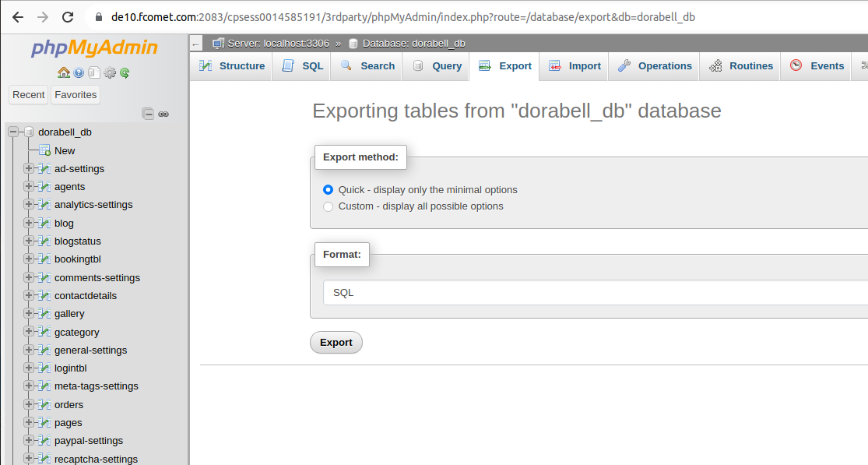The height and width of the screenshot is (465, 868).
Task: Collapse the dorabell_db database tree
Action: tap(13, 132)
